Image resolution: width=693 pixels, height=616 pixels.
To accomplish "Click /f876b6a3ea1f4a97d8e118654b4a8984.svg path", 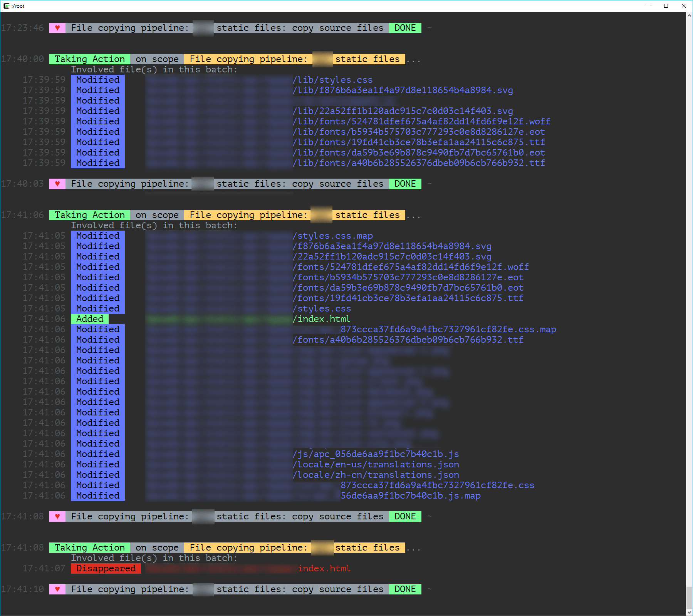I will coord(392,246).
